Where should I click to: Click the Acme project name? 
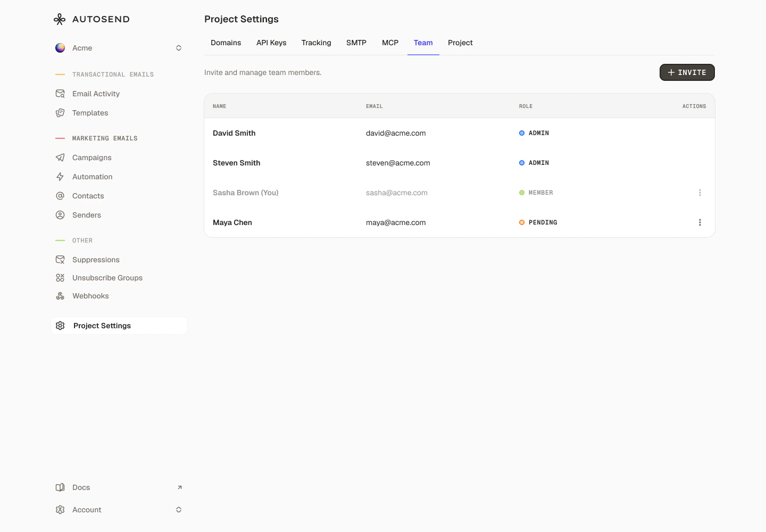[82, 48]
